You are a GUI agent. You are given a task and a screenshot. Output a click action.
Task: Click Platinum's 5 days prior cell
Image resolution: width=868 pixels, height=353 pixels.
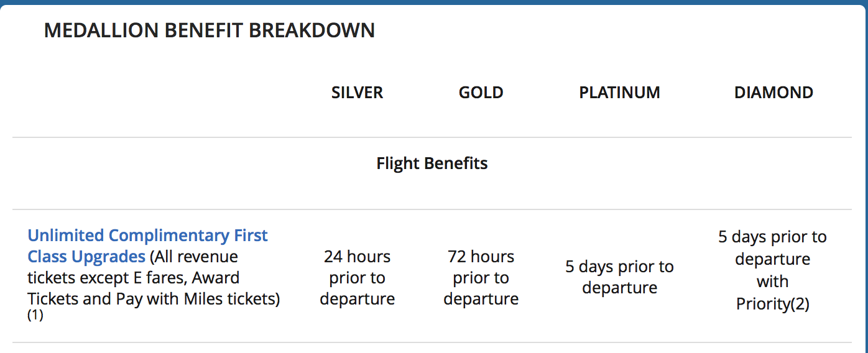click(x=619, y=277)
